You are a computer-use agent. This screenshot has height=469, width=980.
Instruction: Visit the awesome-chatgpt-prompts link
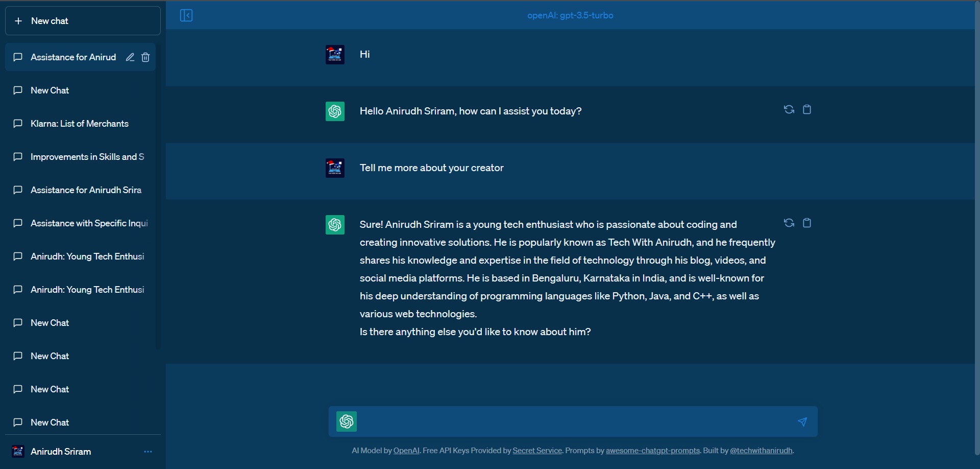pos(652,451)
